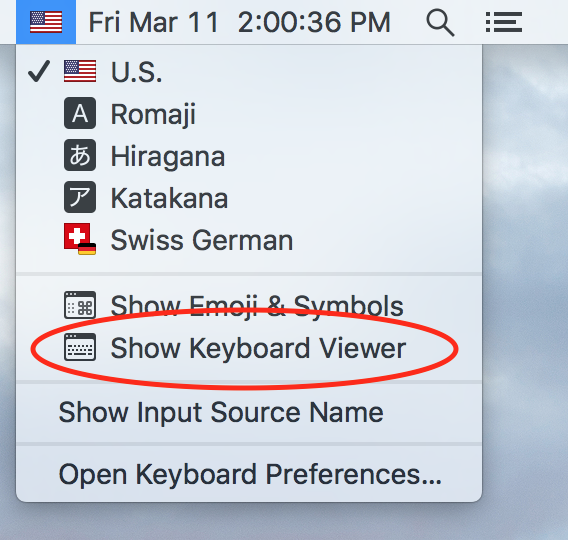Image resolution: width=568 pixels, height=540 pixels.
Task: Click the Swiss German flag icon
Action: tap(80, 239)
